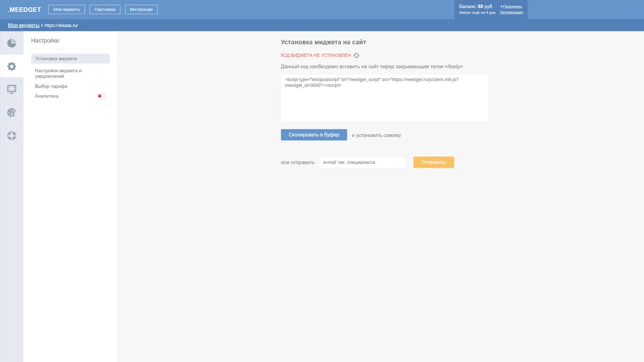Open the support lifebuoy section

[x=11, y=136]
